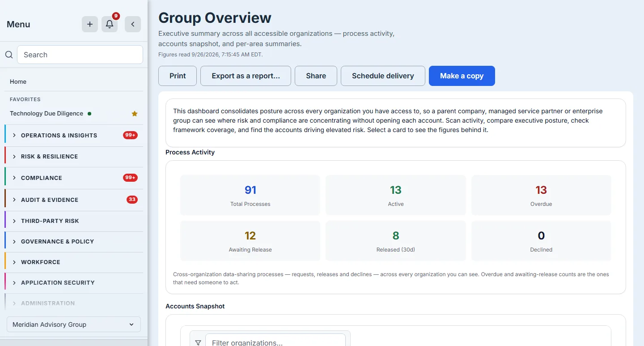Select the Active 13 card
This screenshot has width=644, height=346.
396,195
